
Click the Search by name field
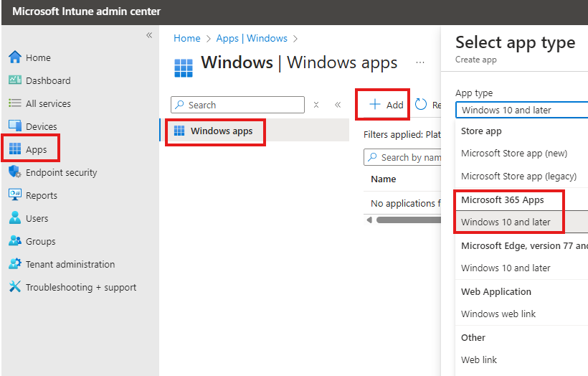point(402,157)
